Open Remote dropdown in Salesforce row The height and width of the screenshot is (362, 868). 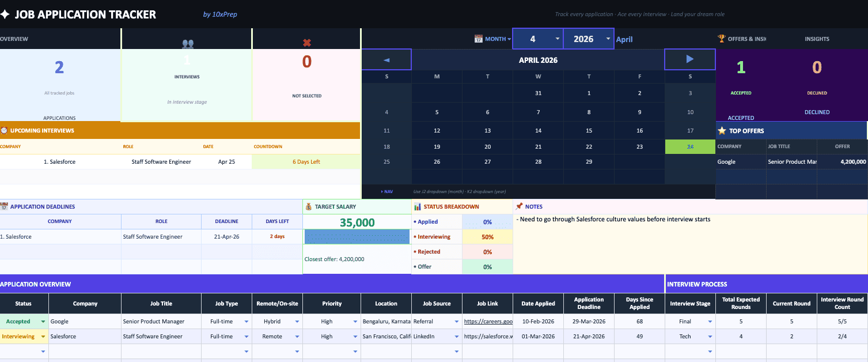[x=297, y=337]
